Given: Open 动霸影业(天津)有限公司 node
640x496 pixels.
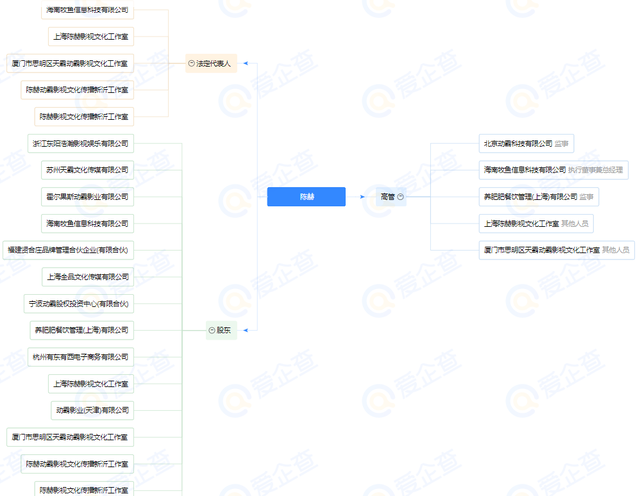Looking at the screenshot, I should click(92, 410).
